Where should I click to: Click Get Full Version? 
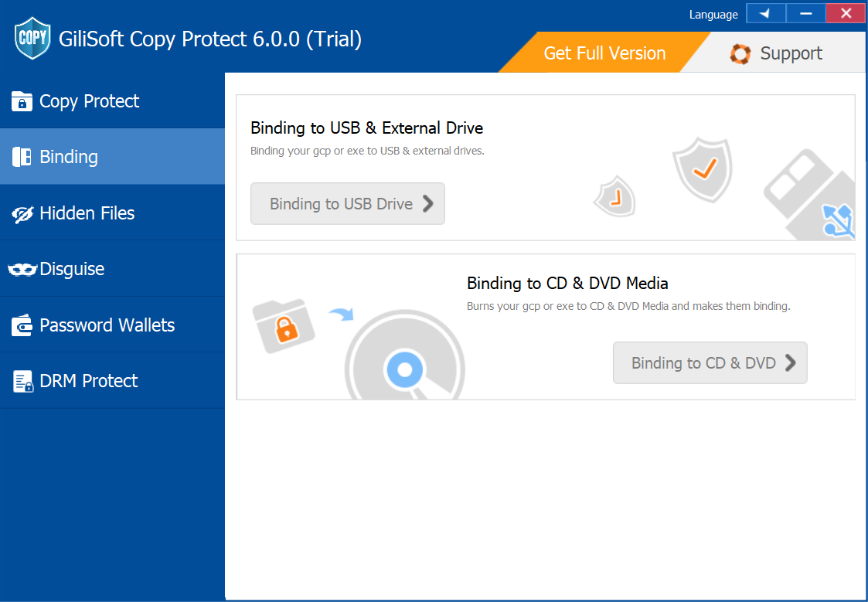(604, 53)
